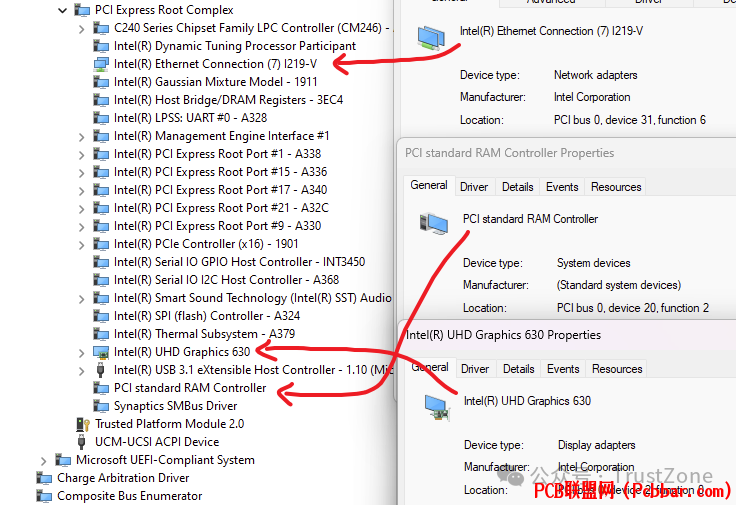The width and height of the screenshot is (736, 505).
Task: Expand PCI Express Root Port #21 - A32C
Action: tap(81, 209)
